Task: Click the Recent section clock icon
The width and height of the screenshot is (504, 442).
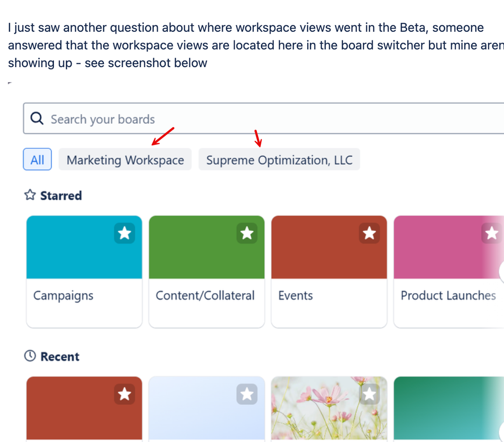Action: click(x=30, y=356)
